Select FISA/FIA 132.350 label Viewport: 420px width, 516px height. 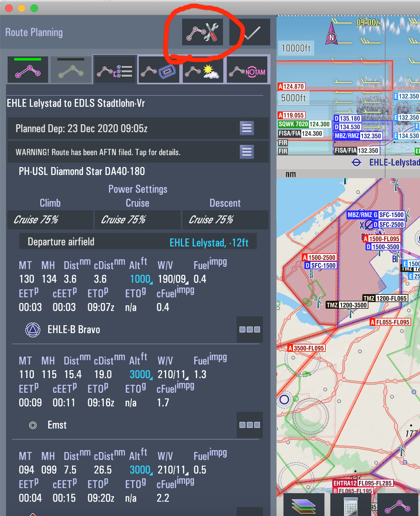point(357,151)
